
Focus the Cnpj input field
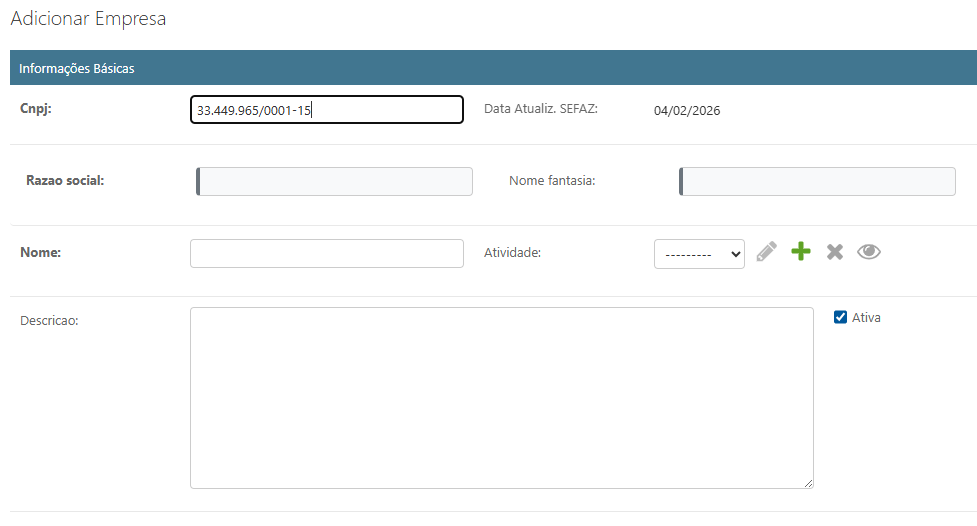tap(327, 110)
